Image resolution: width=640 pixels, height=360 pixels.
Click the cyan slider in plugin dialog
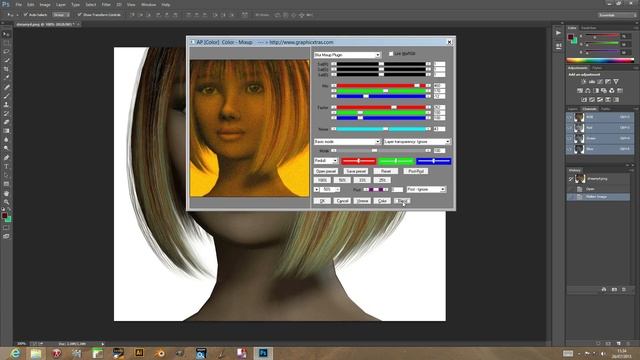(381, 129)
